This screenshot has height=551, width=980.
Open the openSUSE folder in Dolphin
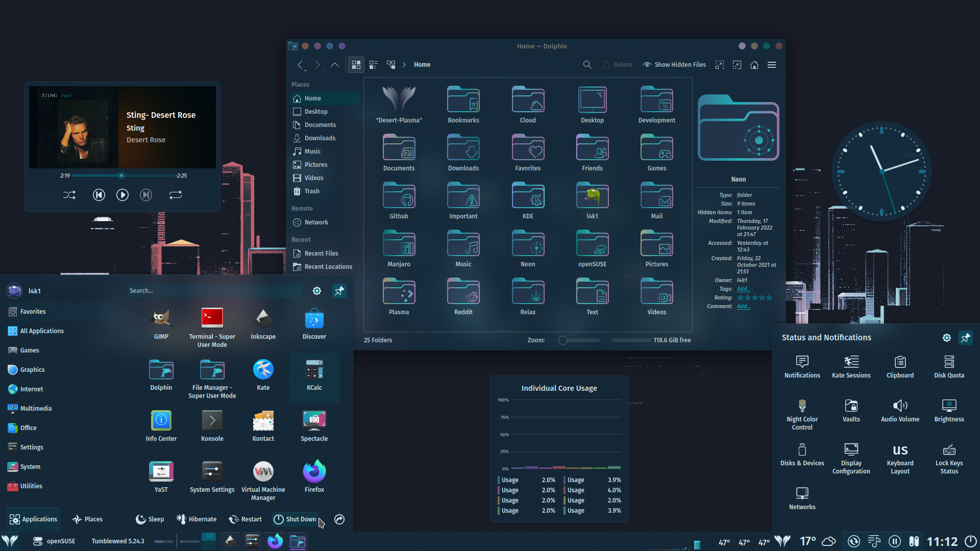(x=592, y=248)
